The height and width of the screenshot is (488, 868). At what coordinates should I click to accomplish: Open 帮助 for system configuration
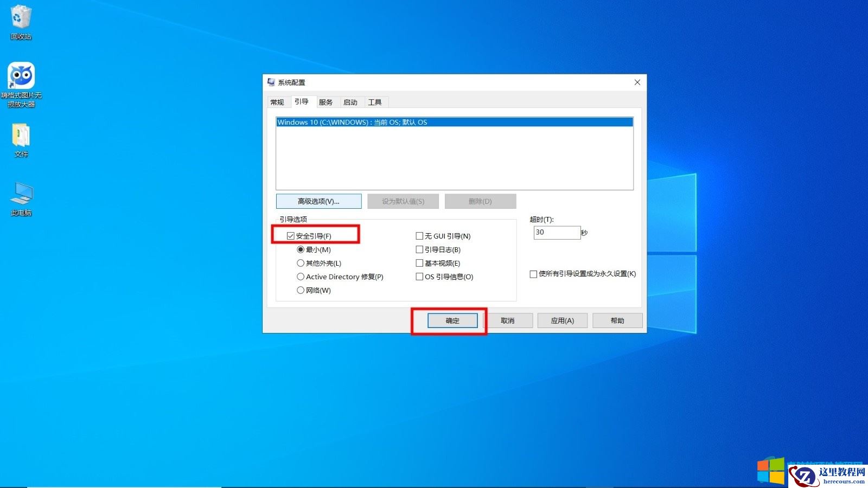pos(617,320)
